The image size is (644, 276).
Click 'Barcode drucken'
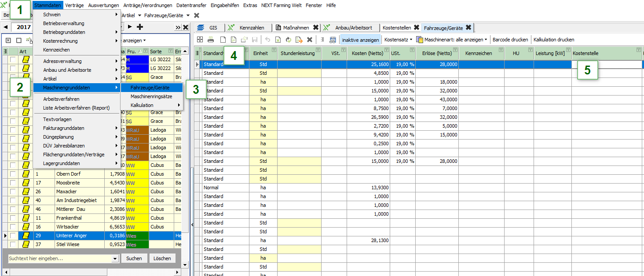click(x=510, y=40)
